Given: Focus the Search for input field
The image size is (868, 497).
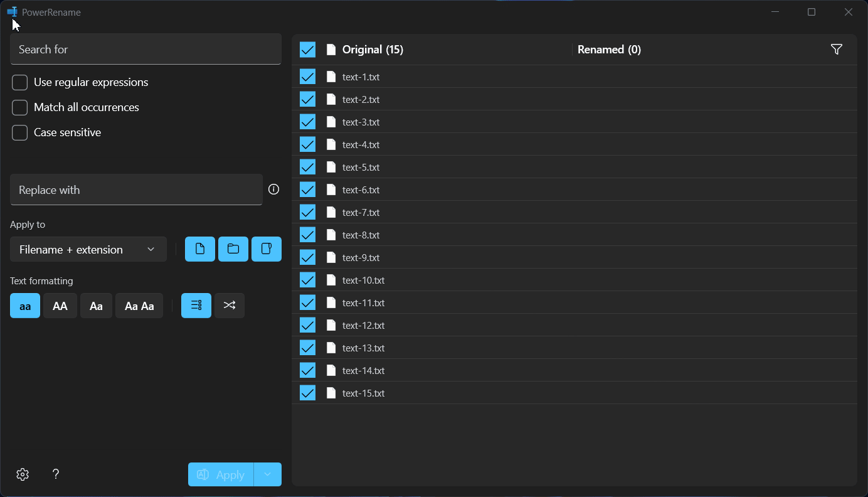Looking at the screenshot, I should tap(146, 49).
